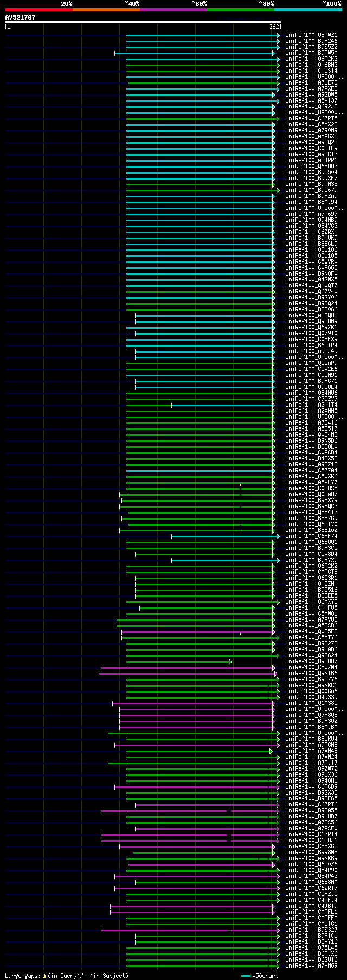347x980 pixels.
Task: Select subject label UniRef100_B9IA55
Action: coord(311,810)
